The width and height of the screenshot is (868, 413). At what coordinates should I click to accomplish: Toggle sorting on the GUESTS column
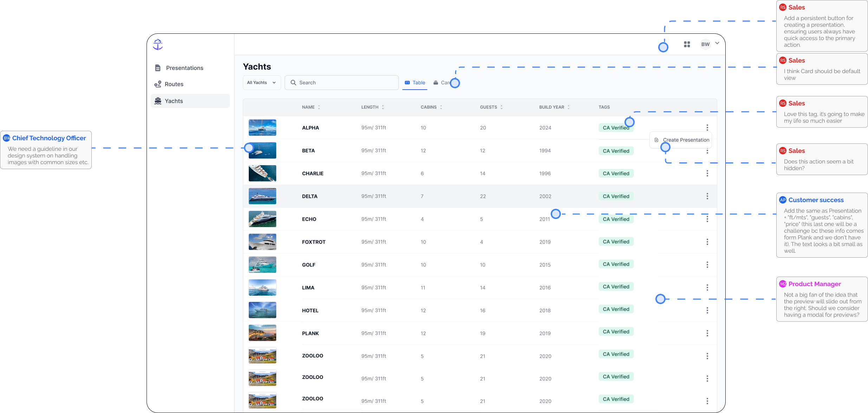[x=501, y=107]
